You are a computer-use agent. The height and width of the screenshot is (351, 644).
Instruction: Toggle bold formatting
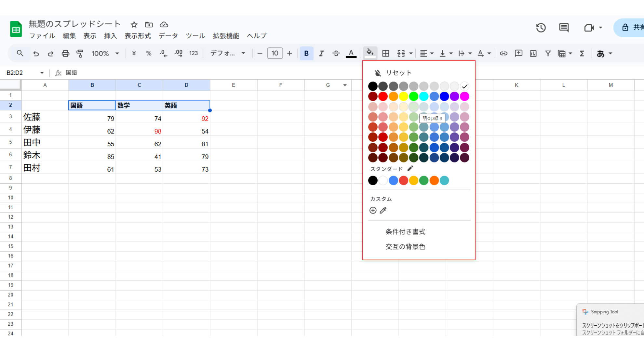click(x=306, y=54)
